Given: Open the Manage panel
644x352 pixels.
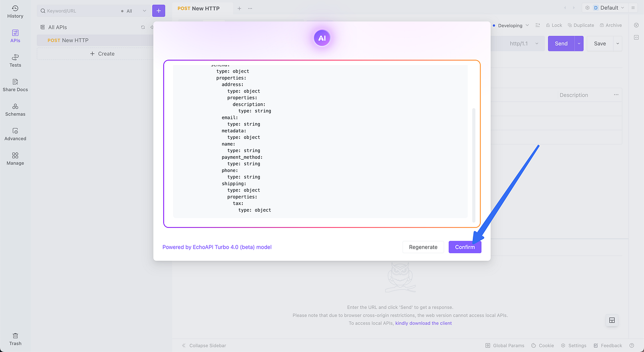Looking at the screenshot, I should (15, 159).
